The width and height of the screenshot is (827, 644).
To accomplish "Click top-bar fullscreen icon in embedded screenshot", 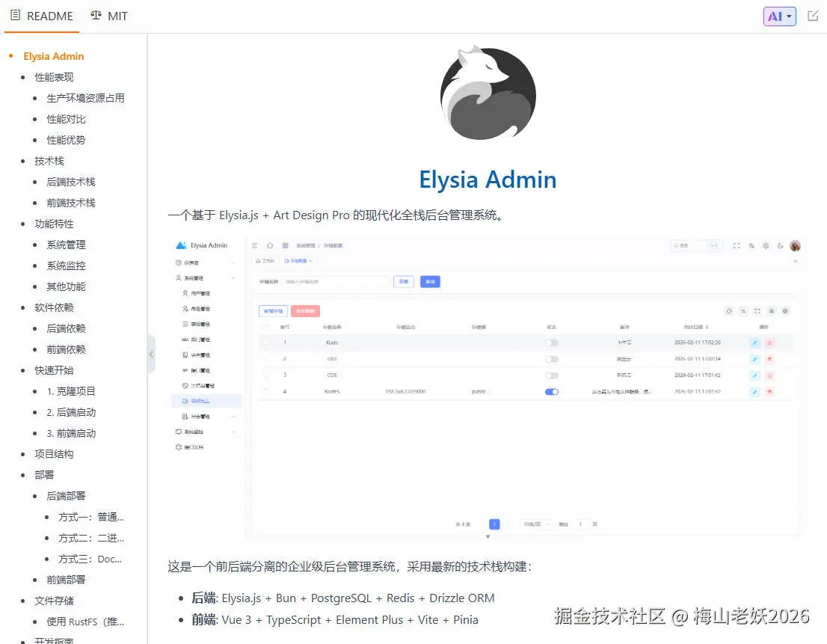I will [x=737, y=246].
